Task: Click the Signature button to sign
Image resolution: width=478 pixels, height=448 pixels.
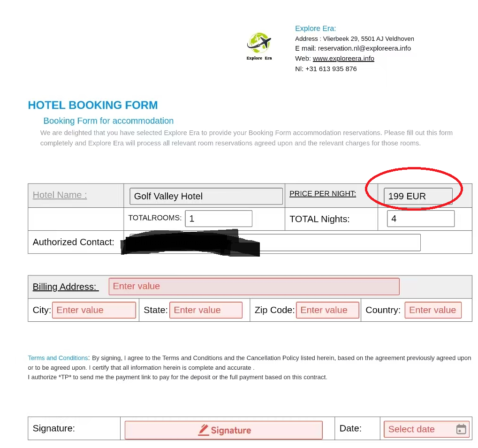Action: (223, 430)
